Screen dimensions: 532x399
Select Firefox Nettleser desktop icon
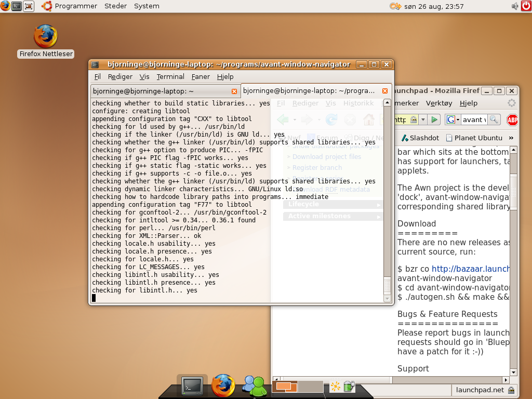coord(46,41)
